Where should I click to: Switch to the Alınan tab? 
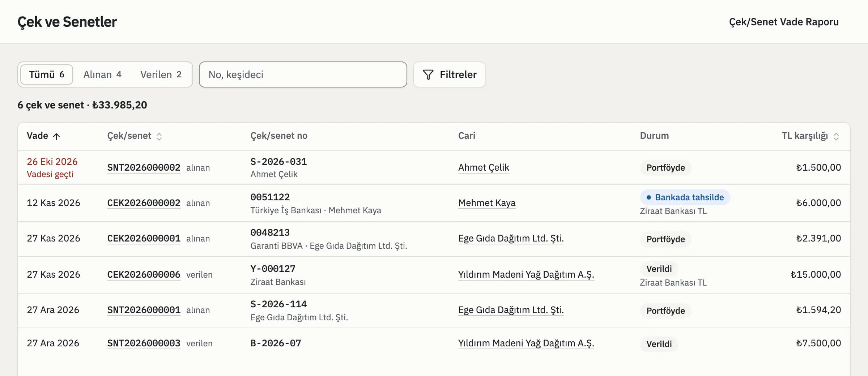(102, 74)
